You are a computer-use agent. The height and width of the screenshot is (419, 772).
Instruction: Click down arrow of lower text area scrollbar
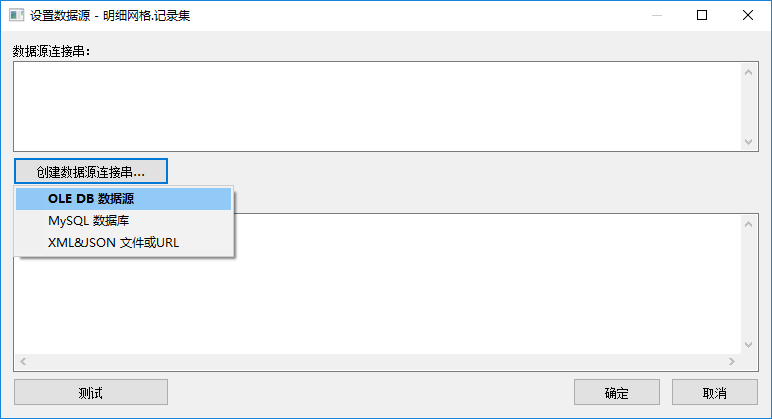point(749,343)
